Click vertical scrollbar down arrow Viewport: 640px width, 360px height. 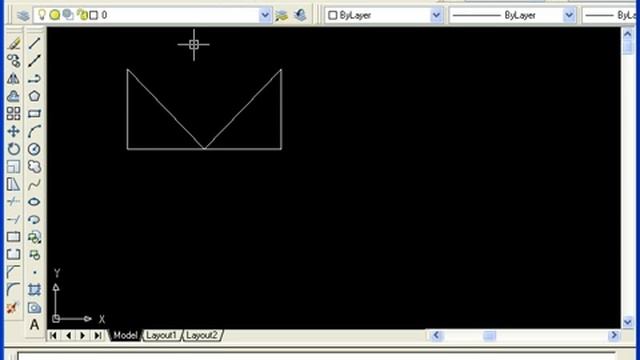pos(628,322)
